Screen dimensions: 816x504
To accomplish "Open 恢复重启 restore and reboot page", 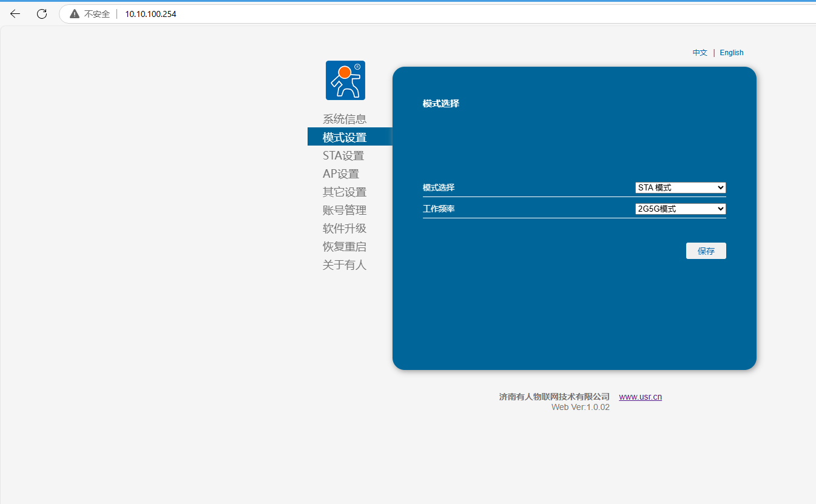I will pyautogui.click(x=345, y=247).
